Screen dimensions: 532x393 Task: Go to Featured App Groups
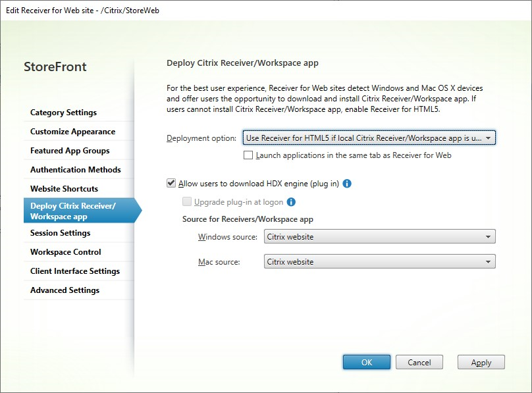coord(70,151)
